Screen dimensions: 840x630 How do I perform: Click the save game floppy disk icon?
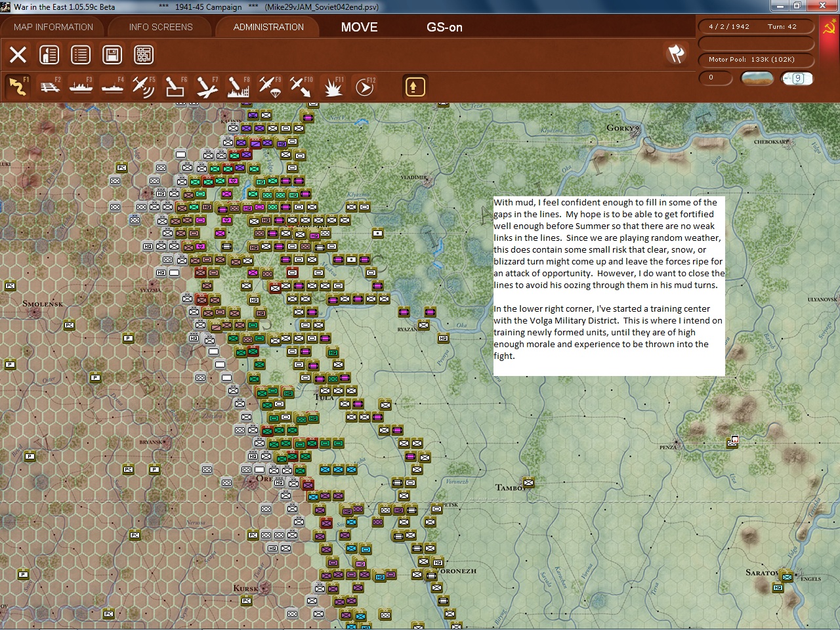pos(112,54)
